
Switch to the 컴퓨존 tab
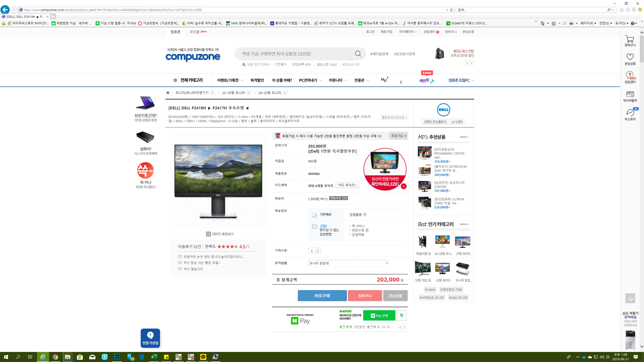[175, 32]
